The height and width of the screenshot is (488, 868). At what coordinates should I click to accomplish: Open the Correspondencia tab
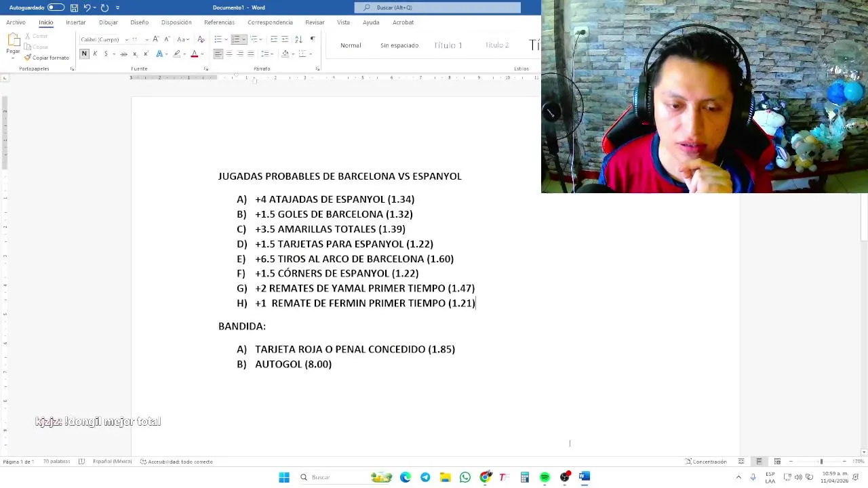click(270, 22)
